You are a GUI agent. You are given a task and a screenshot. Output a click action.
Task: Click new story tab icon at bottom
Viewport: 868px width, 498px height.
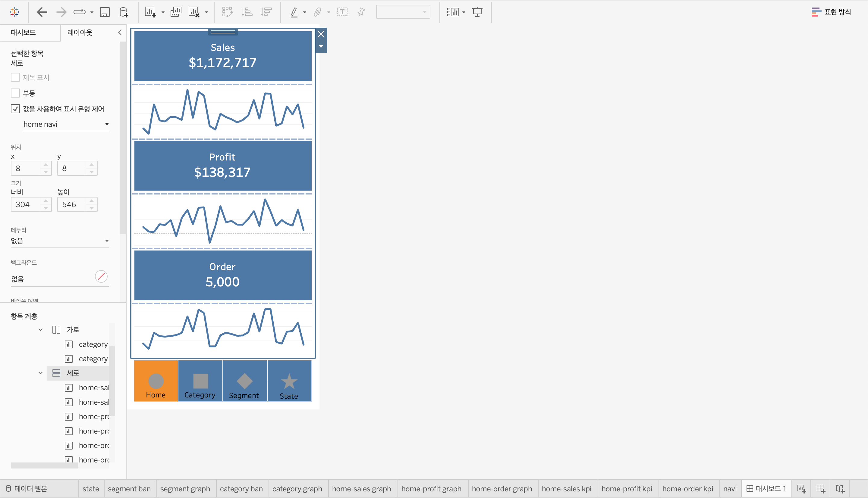click(x=840, y=489)
